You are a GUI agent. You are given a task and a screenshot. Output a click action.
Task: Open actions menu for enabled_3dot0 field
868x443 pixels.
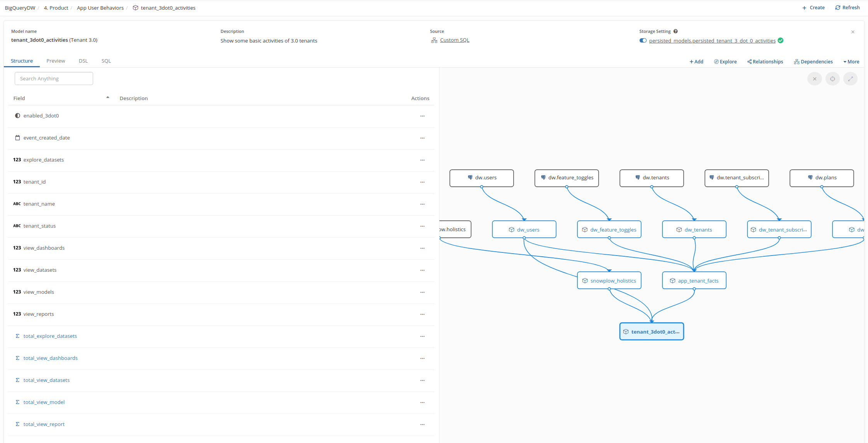coord(422,116)
